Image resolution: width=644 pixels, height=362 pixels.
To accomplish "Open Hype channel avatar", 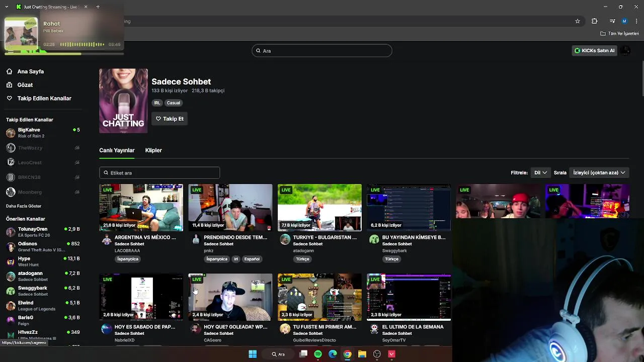I will click(x=11, y=261).
